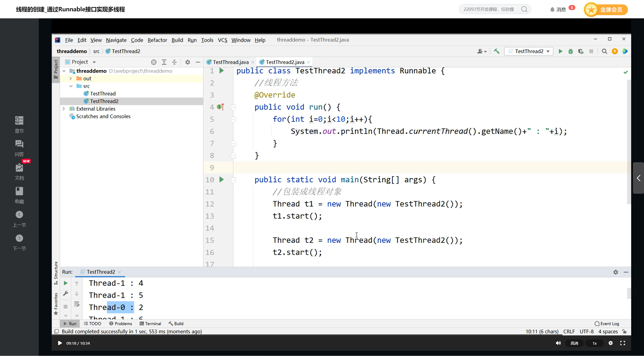Click UTF-8 encoding in status bar
Screen dimensions: 644x356
point(587,332)
